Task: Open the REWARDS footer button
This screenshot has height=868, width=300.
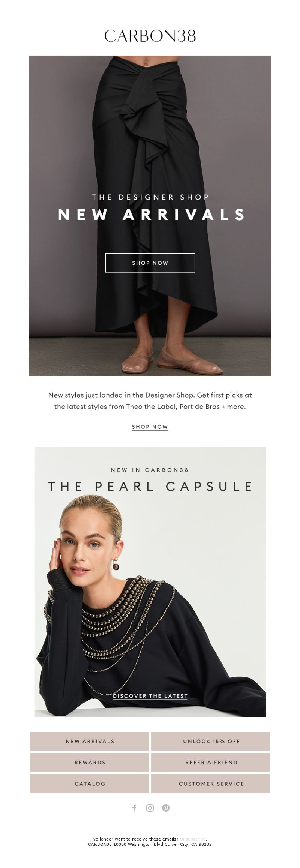Action: pos(90,763)
